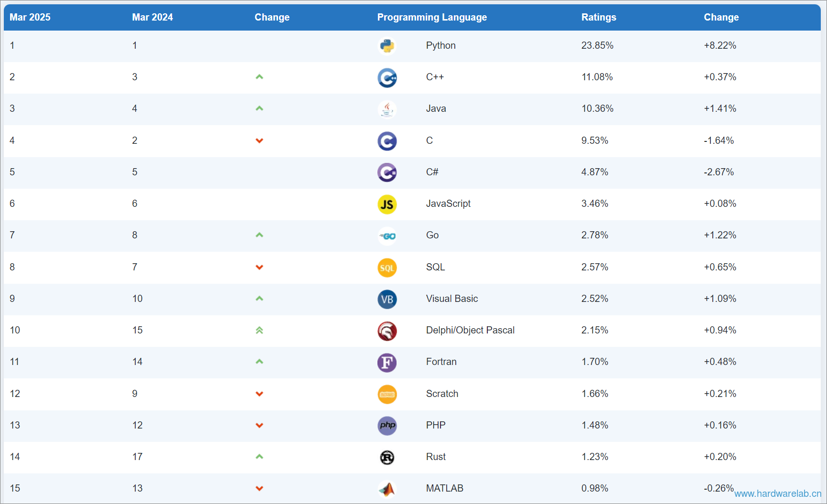Image resolution: width=827 pixels, height=504 pixels.
Task: Click the Programming Language column header
Action: click(432, 17)
